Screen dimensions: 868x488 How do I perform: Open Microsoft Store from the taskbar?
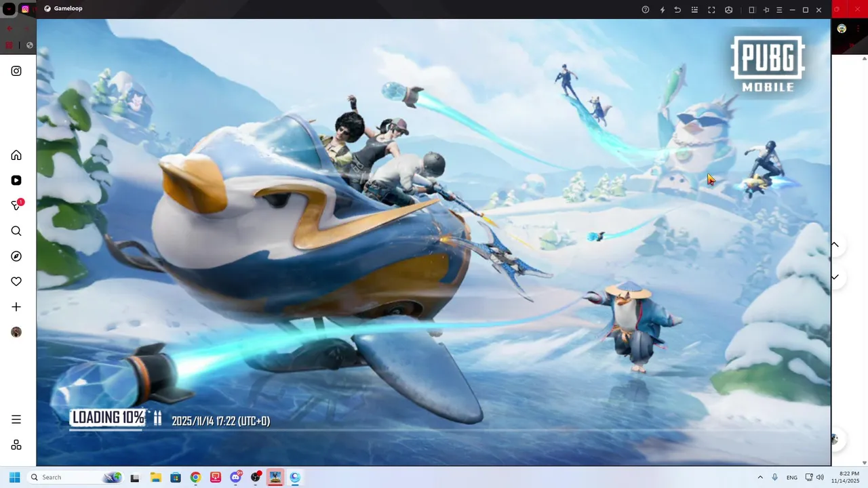176,477
